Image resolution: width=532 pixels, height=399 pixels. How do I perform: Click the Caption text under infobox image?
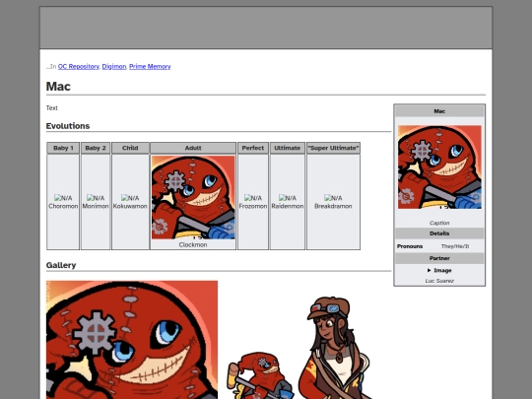[439, 223]
